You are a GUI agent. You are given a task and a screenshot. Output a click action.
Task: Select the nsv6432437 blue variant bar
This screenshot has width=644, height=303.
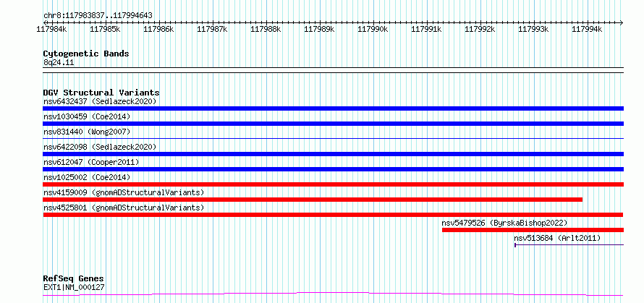pyautogui.click(x=333, y=108)
